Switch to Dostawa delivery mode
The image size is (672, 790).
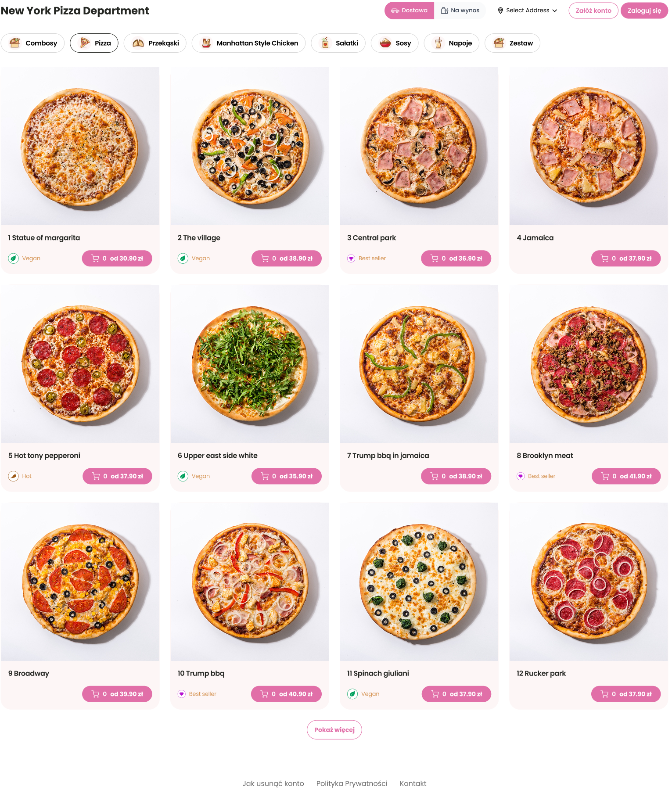tap(409, 11)
